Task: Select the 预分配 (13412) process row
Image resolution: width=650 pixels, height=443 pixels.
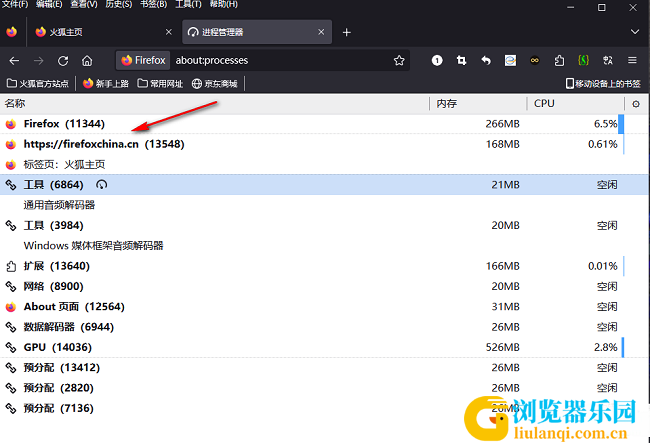Action: (x=324, y=368)
